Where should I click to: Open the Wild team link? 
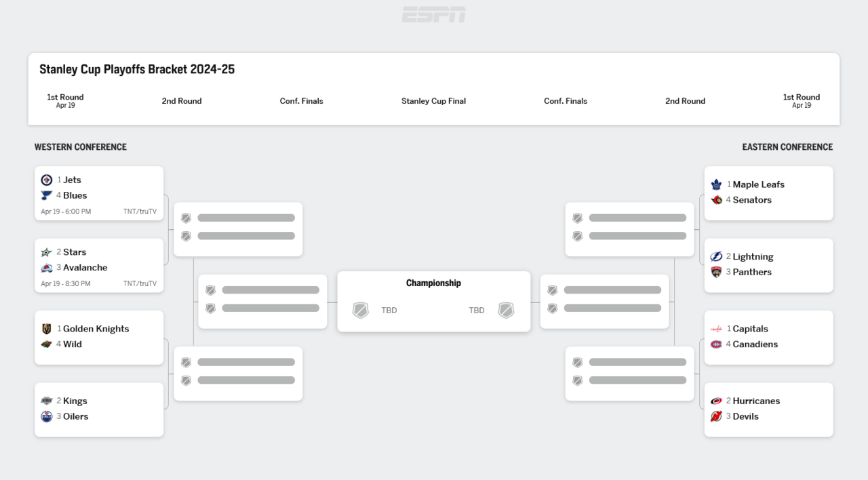pos(73,344)
